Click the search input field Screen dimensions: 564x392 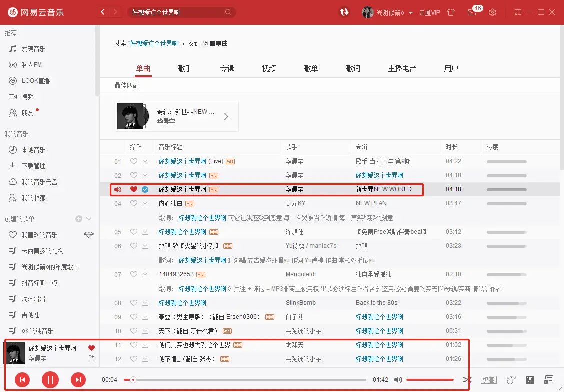click(177, 12)
